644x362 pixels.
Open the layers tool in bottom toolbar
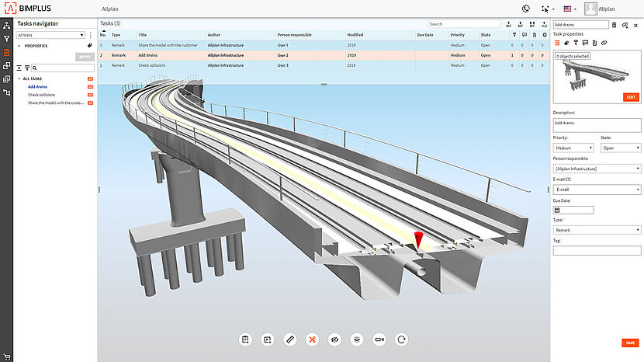pyautogui.click(x=357, y=339)
